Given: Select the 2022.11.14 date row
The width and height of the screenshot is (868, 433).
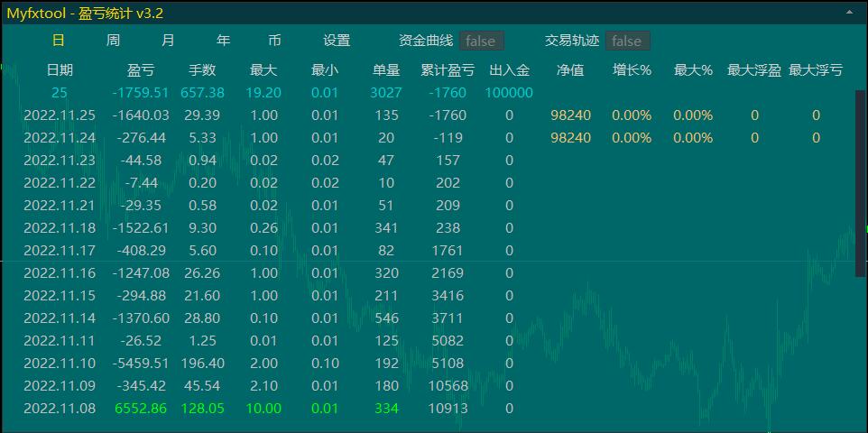Looking at the screenshot, I should coord(60,318).
